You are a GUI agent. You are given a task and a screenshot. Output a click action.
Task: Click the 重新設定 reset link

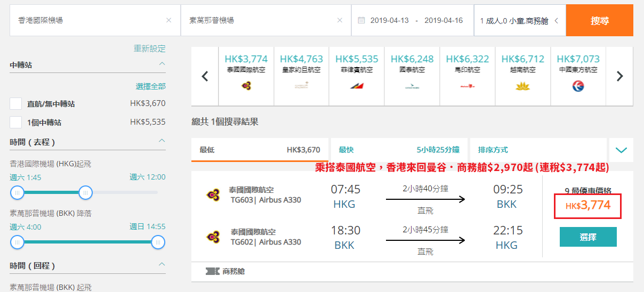click(x=150, y=48)
